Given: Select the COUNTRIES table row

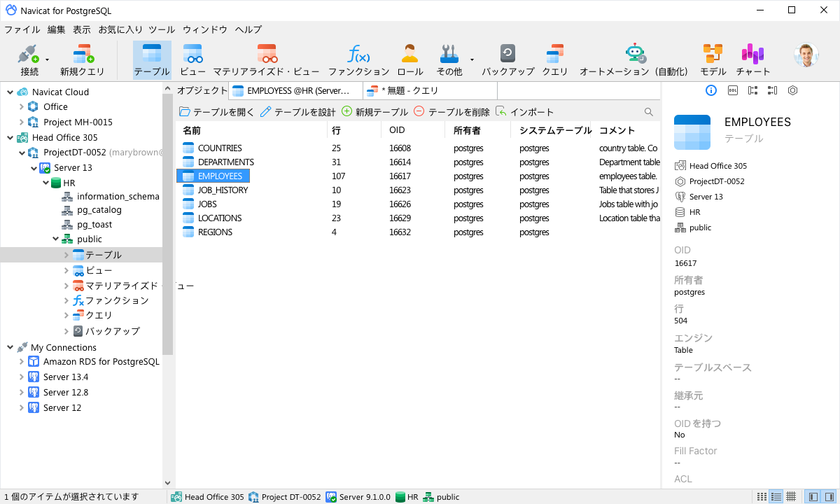Looking at the screenshot, I should pyautogui.click(x=418, y=148).
